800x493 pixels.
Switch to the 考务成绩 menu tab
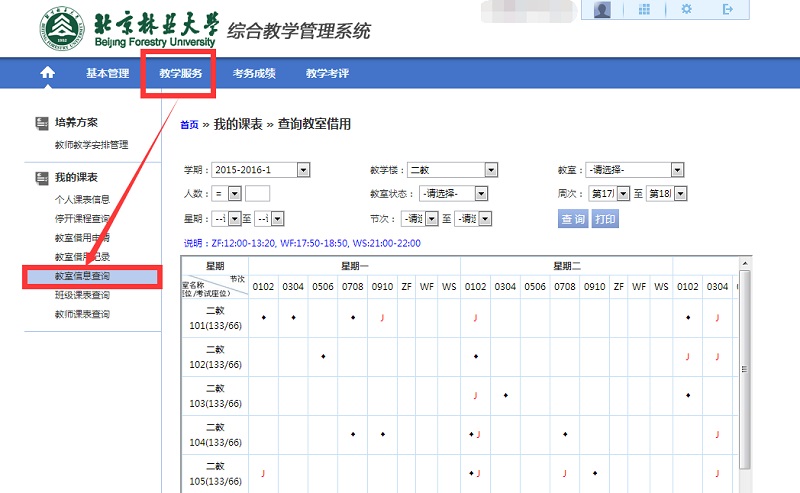click(254, 73)
